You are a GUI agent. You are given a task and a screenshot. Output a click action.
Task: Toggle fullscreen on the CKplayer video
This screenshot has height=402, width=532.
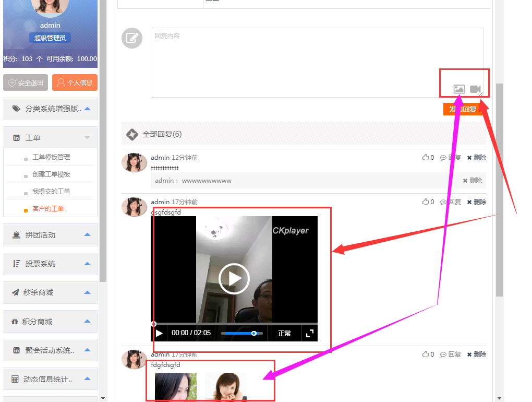(x=309, y=333)
